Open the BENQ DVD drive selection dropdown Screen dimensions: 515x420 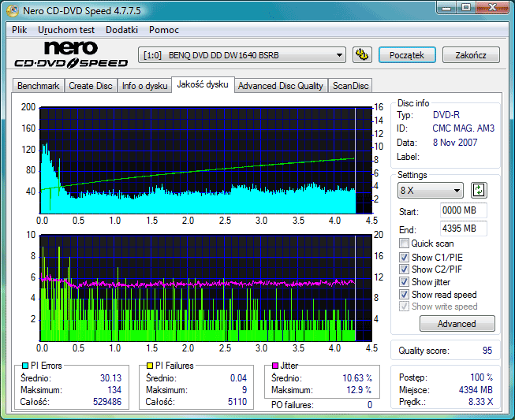(242, 55)
